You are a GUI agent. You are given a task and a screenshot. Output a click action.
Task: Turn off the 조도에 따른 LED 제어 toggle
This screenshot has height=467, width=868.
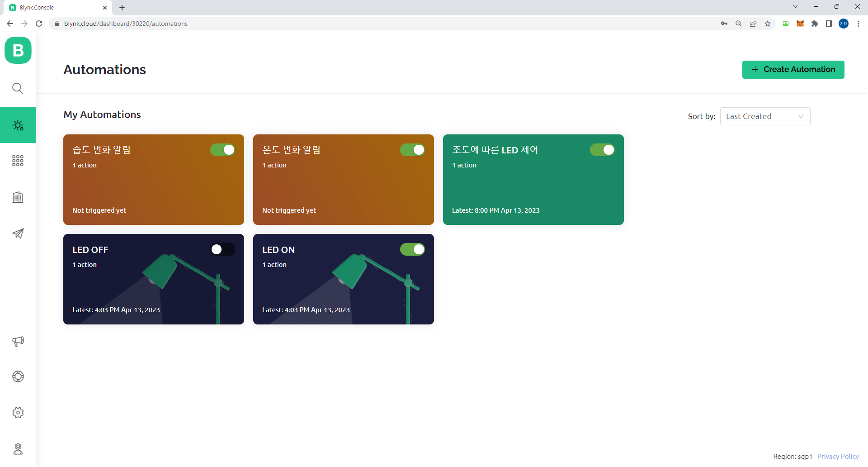point(602,150)
